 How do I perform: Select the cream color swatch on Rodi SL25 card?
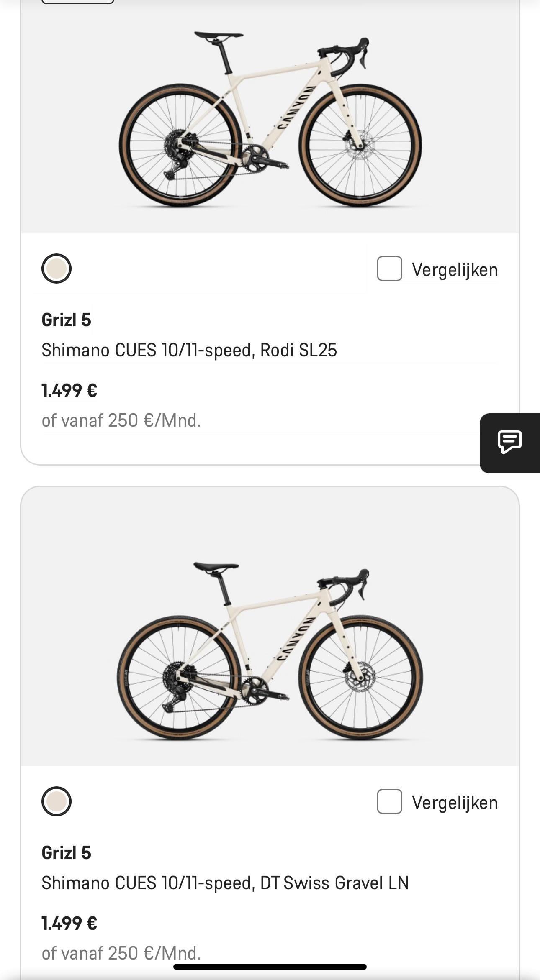click(57, 269)
